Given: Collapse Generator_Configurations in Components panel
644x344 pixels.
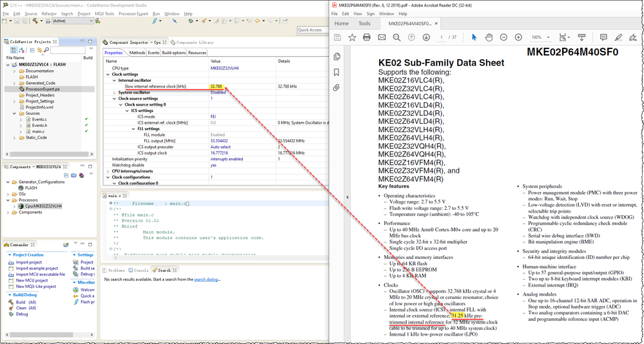Looking at the screenshot, I should click(x=8, y=182).
